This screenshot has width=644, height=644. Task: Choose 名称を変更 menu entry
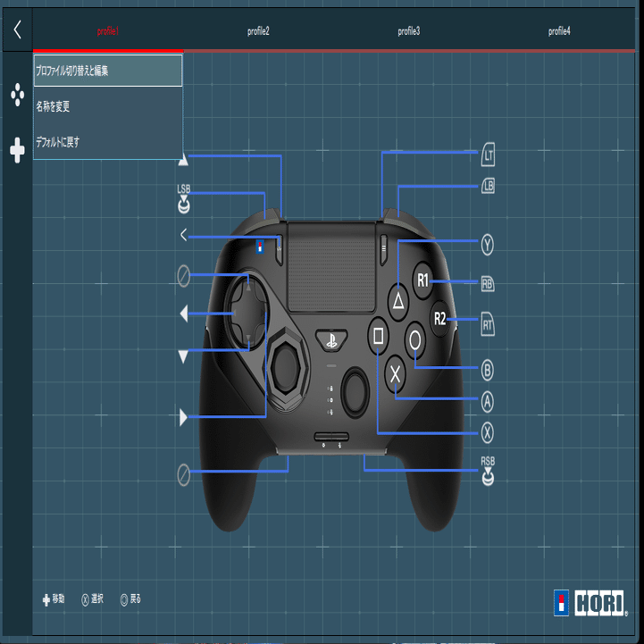click(x=107, y=106)
